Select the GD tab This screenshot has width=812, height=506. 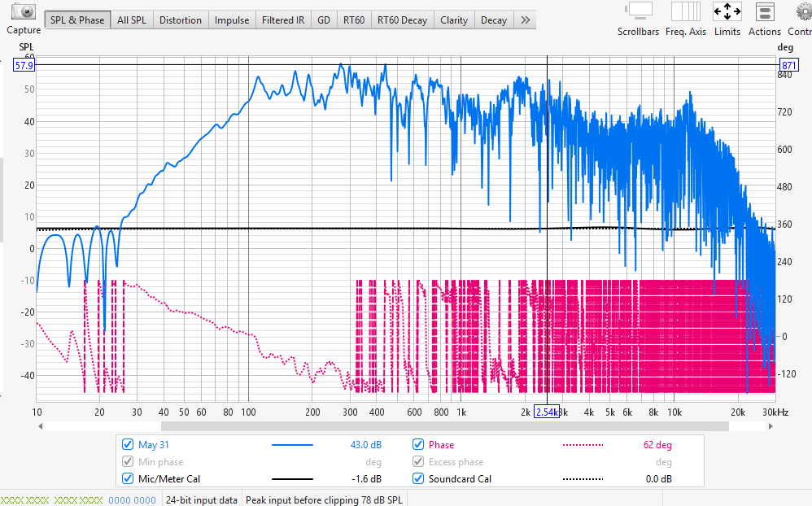pos(324,20)
